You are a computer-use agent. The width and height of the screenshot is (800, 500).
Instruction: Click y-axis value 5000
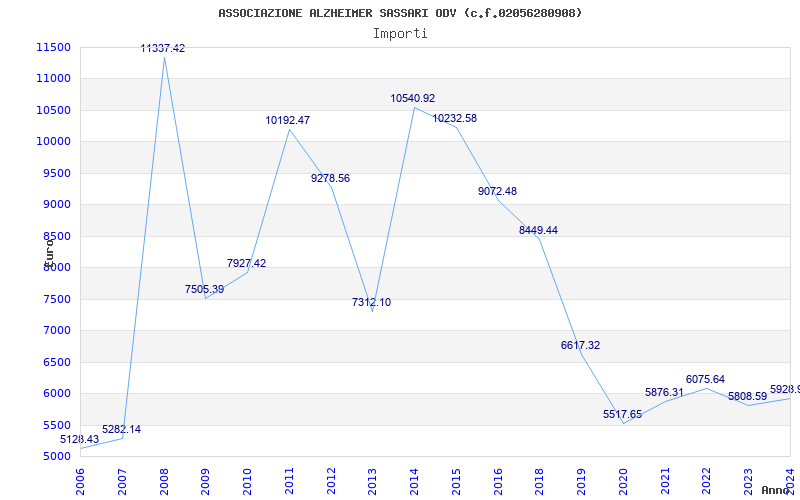tap(56, 457)
